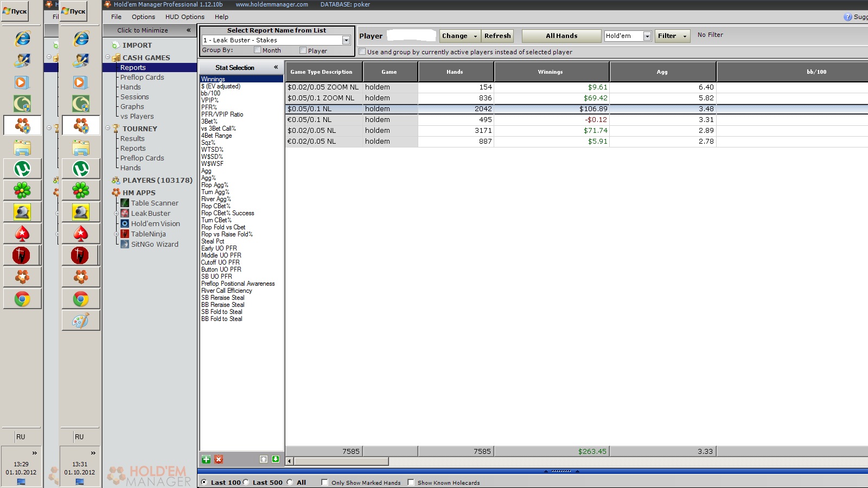Sort by the Game Type Description header
This screenshot has width=868, height=488.
[x=324, y=72]
